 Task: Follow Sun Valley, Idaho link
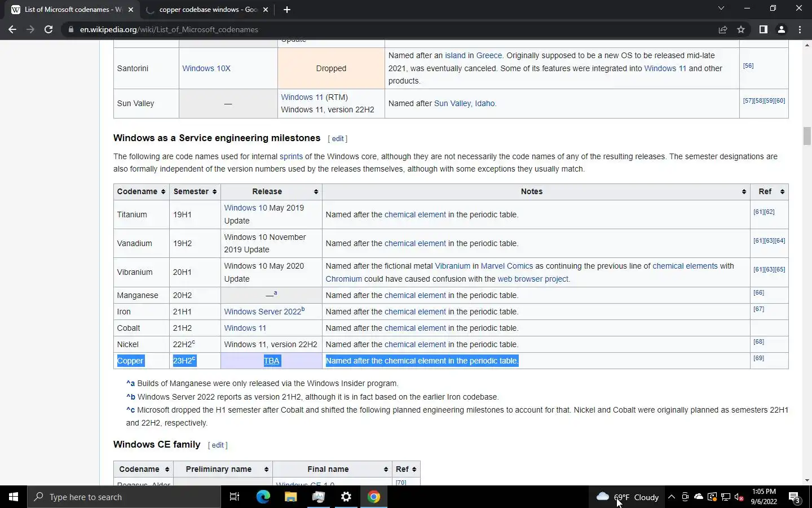click(464, 103)
